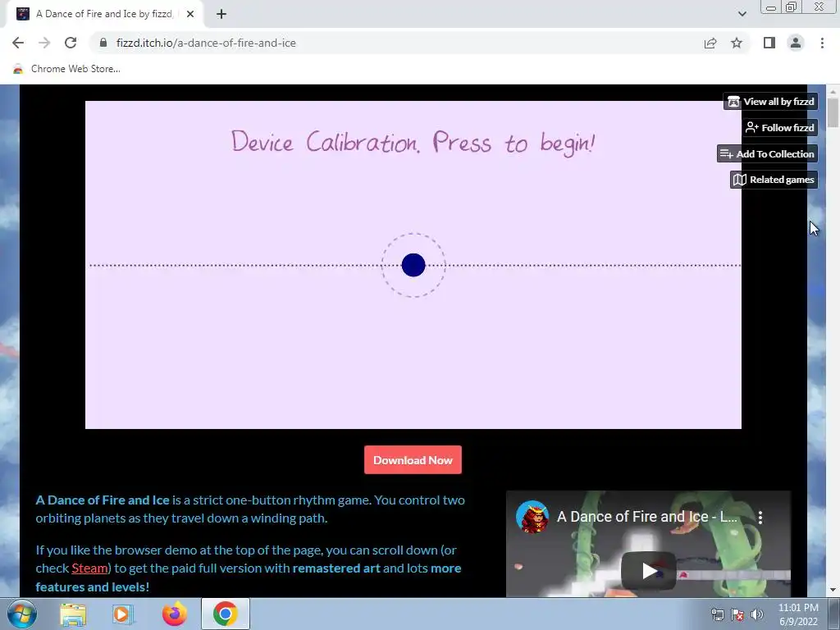Close the A Dance of Fire and Ice tab

(190, 14)
